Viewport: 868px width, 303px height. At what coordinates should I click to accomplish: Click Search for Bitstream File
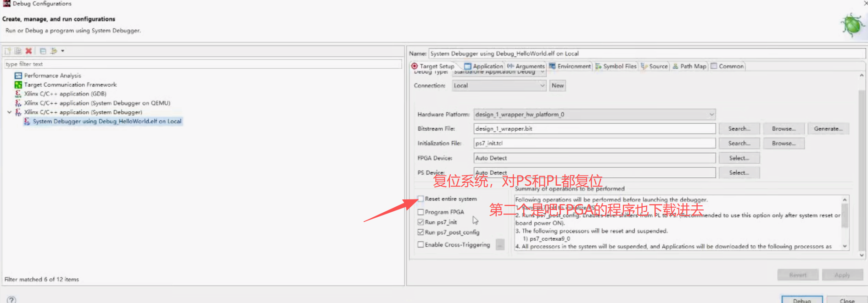(739, 129)
